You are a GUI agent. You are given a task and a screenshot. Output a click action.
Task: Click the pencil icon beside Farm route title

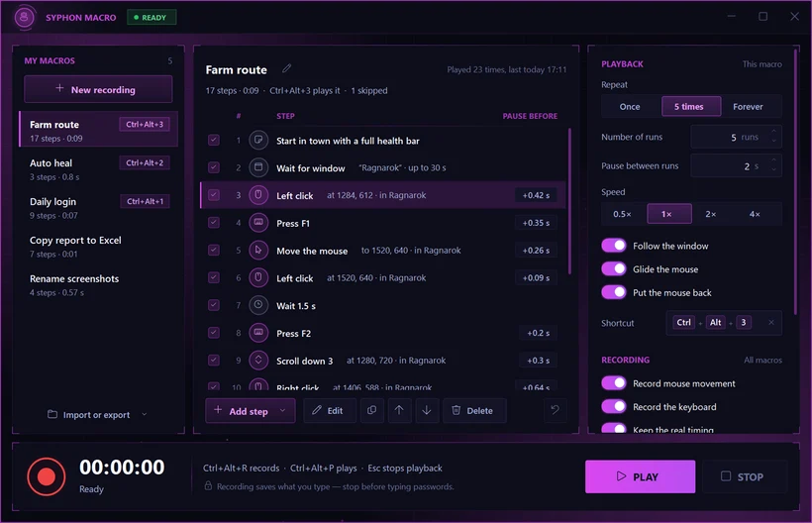pos(287,68)
